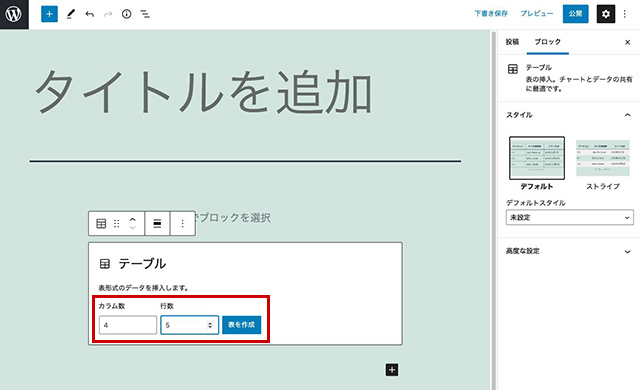
Task: Click the blue add block inserter button
Action: click(49, 14)
